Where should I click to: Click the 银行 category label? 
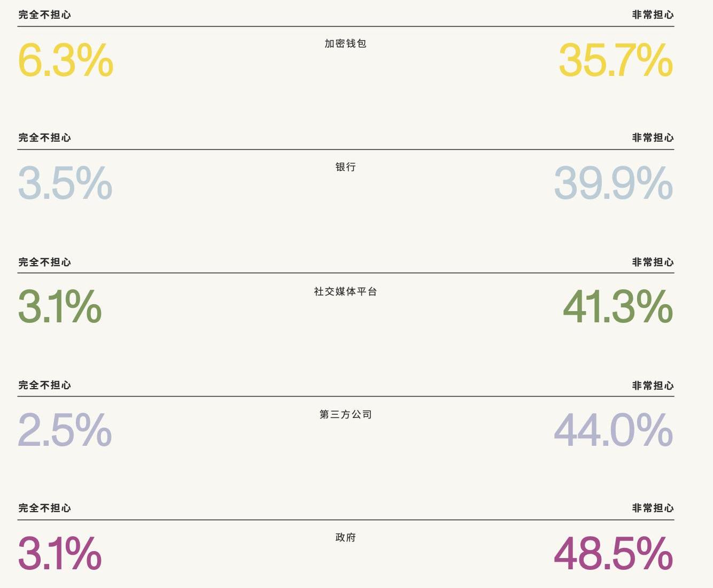pos(345,167)
